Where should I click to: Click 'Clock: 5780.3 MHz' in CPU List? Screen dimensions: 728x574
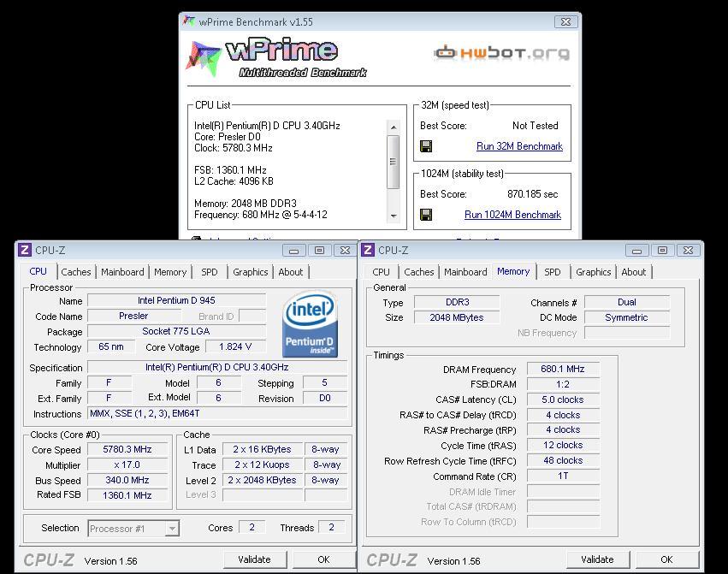click(234, 148)
